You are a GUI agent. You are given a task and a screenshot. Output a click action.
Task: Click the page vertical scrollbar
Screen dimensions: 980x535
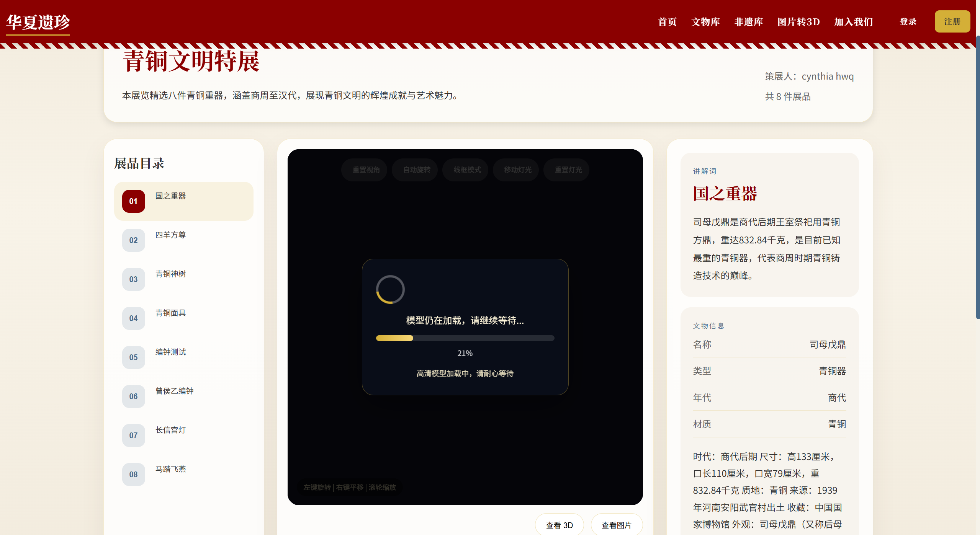tap(978, 177)
